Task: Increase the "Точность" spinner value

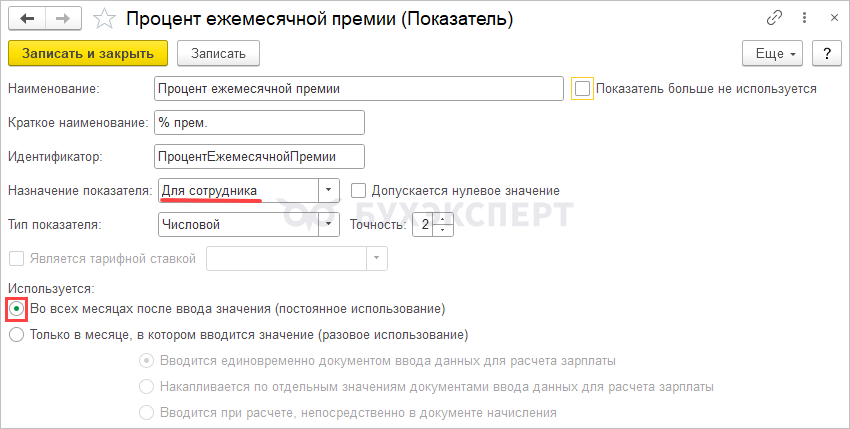Action: click(445, 220)
